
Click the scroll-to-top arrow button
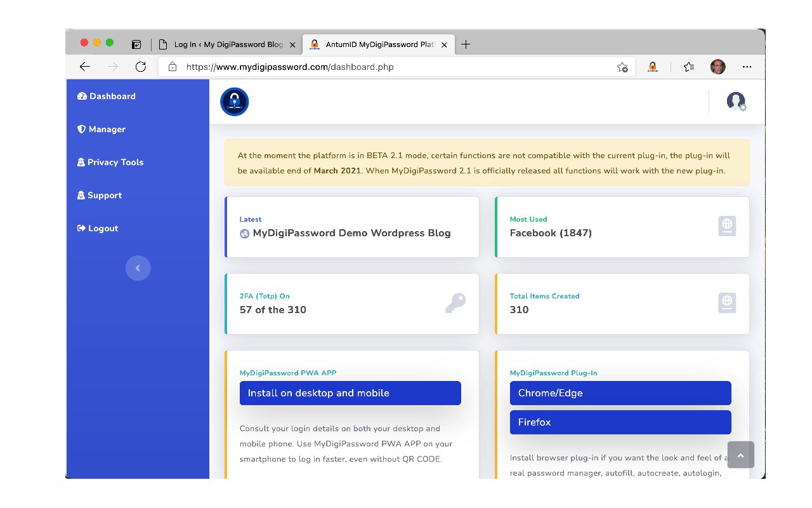point(741,455)
